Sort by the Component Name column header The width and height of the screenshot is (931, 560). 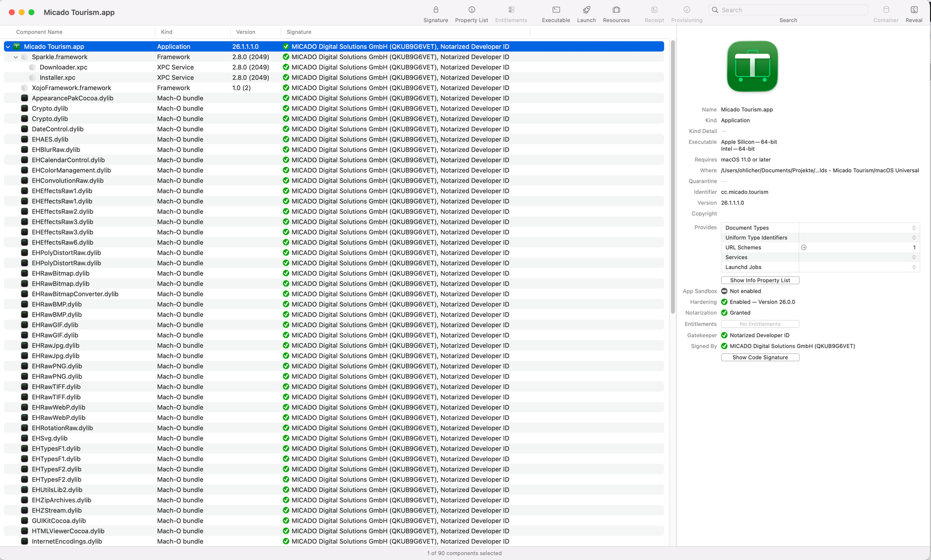coord(39,32)
